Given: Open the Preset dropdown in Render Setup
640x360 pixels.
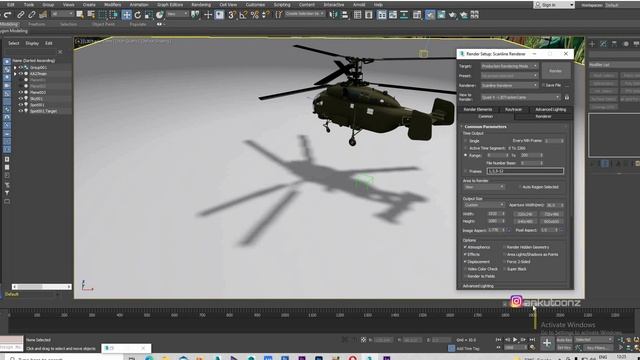Looking at the screenshot, I should coord(509,76).
